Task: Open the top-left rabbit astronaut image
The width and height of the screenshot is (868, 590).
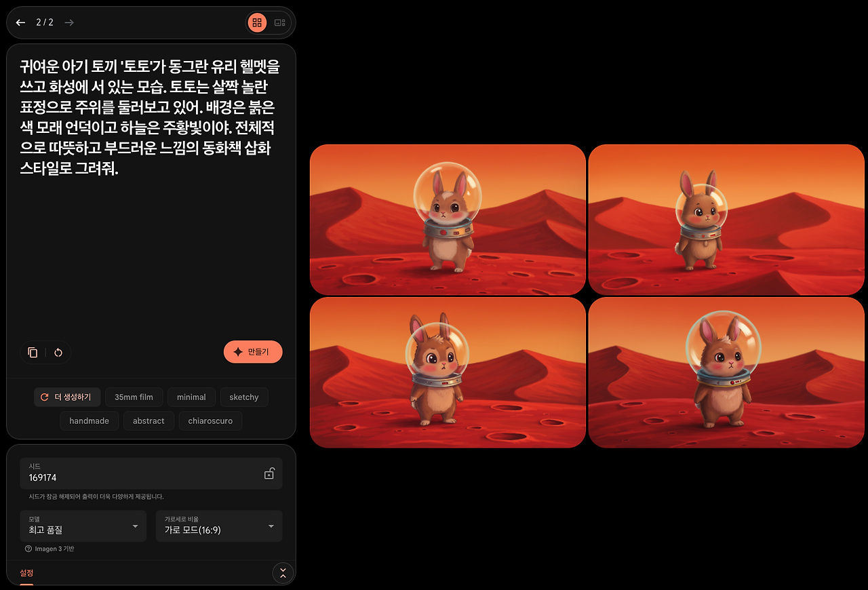Action: point(448,219)
